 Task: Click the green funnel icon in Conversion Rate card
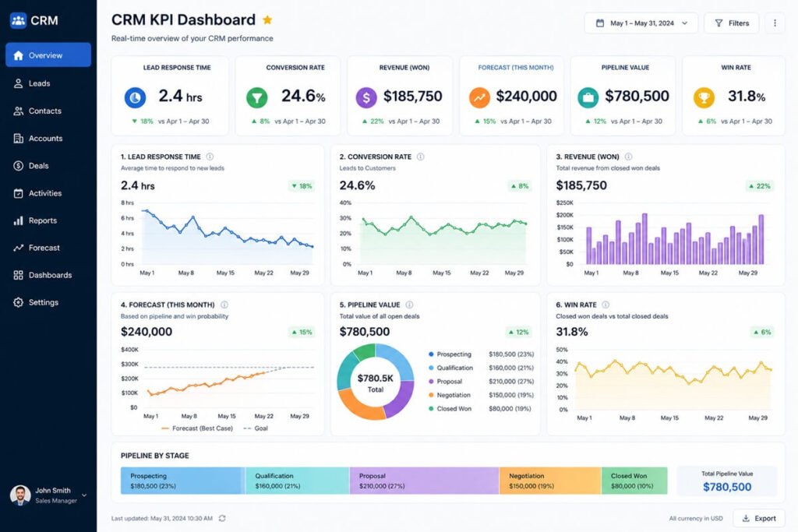(257, 97)
